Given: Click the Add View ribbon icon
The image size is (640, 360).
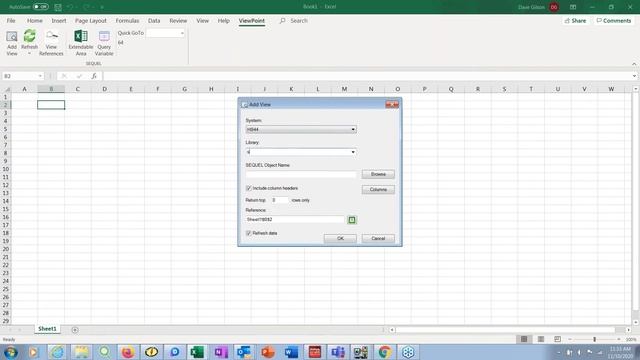Looking at the screenshot, I should click(x=12, y=42).
